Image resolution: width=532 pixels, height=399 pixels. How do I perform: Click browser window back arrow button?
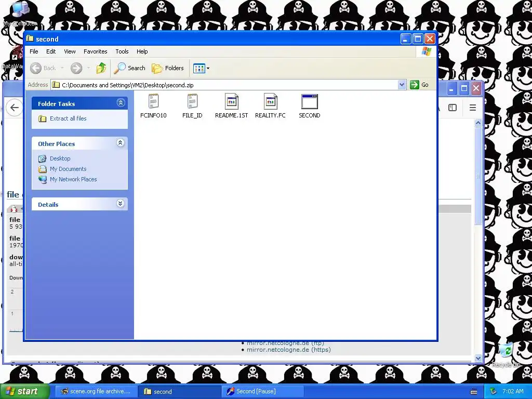tap(14, 108)
